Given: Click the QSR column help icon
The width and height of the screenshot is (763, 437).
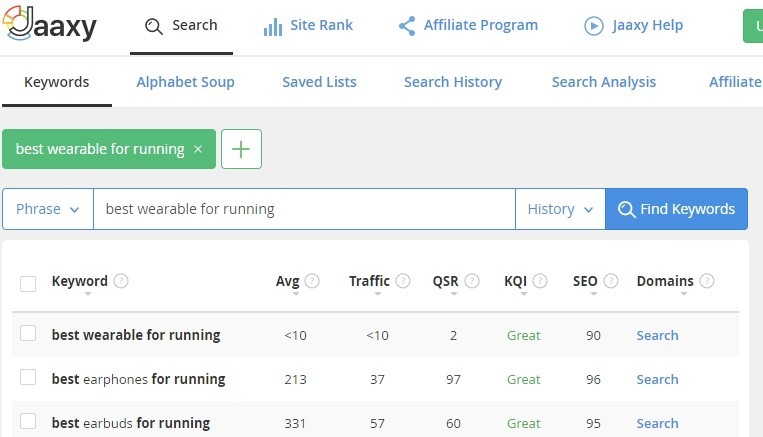Looking at the screenshot, I should 472,281.
